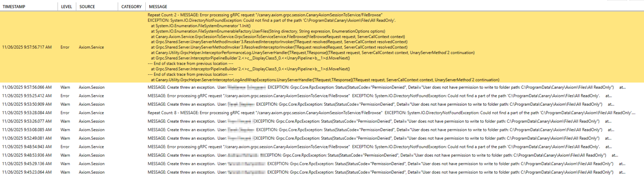Image resolution: width=644 pixels, height=177 pixels.
Task: Select timestamp 11/26/2025 9:45:29.136 AM
Action: 27,164
